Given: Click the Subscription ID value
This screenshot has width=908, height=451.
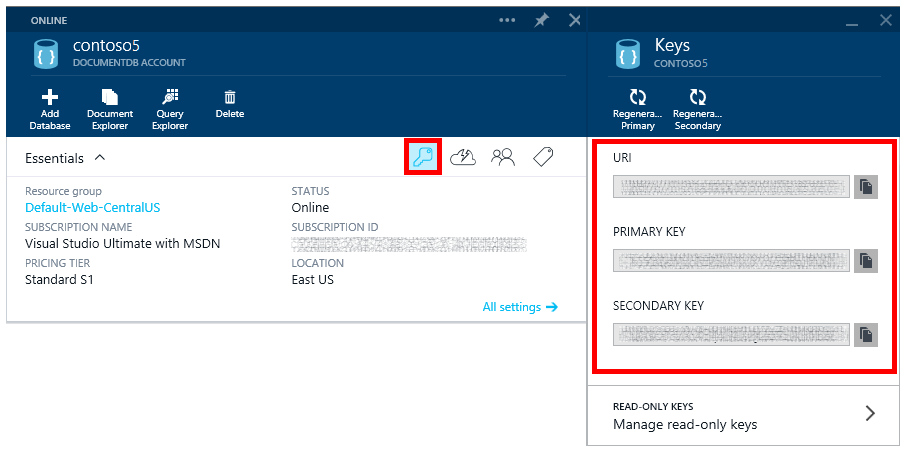Looking at the screenshot, I should pos(409,244).
